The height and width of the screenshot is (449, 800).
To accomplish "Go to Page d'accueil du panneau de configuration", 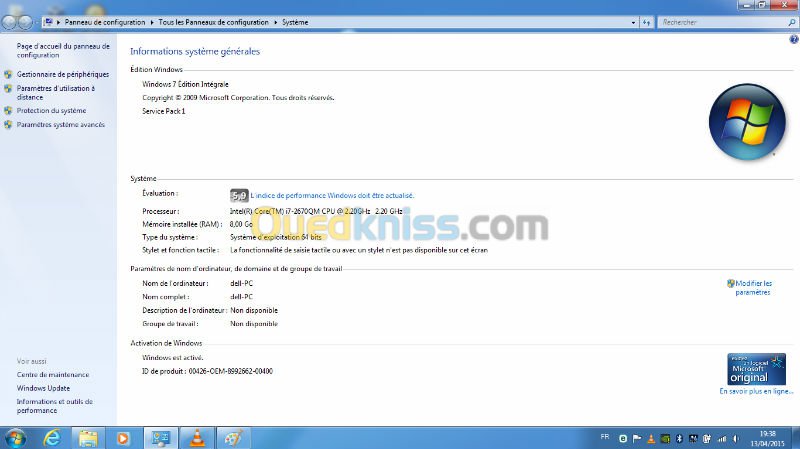I will 63,51.
